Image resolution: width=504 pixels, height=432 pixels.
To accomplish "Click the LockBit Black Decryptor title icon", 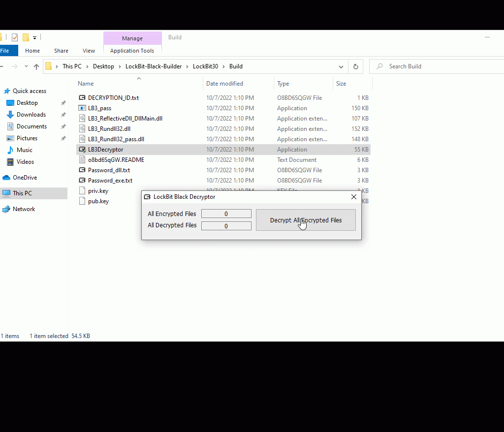I will (147, 197).
